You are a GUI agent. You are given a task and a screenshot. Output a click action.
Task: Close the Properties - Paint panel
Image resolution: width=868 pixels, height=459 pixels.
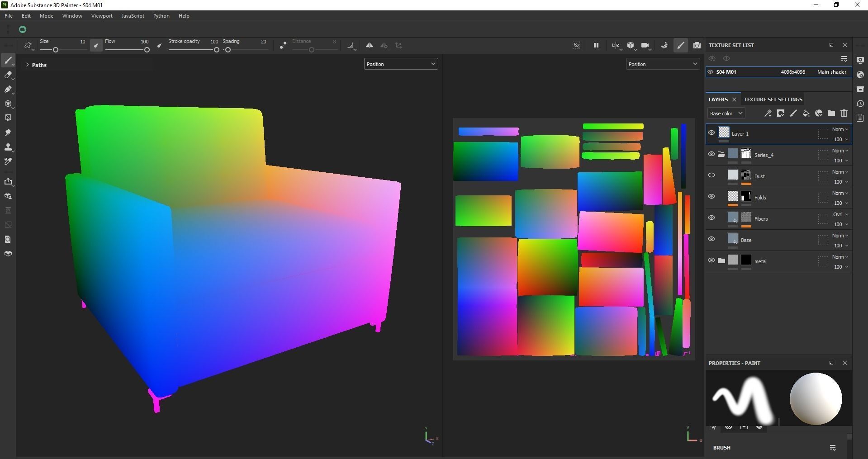click(844, 363)
